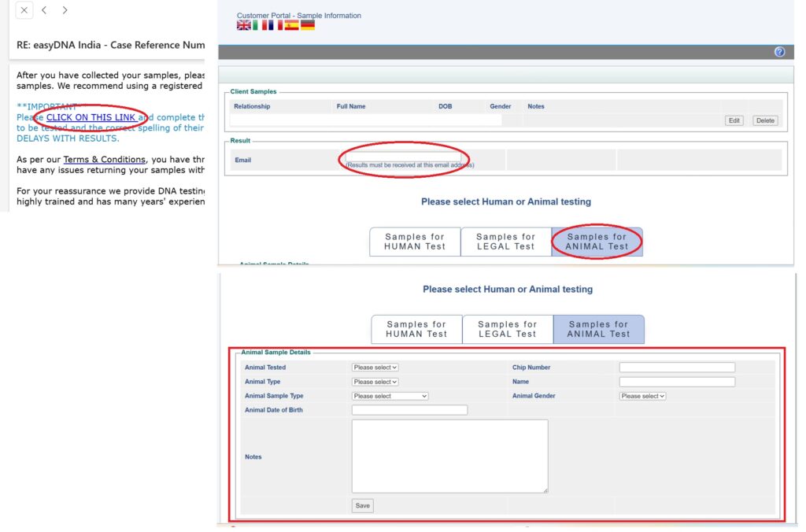Focus the Email field in Result section
The image size is (806, 532).
point(403,157)
